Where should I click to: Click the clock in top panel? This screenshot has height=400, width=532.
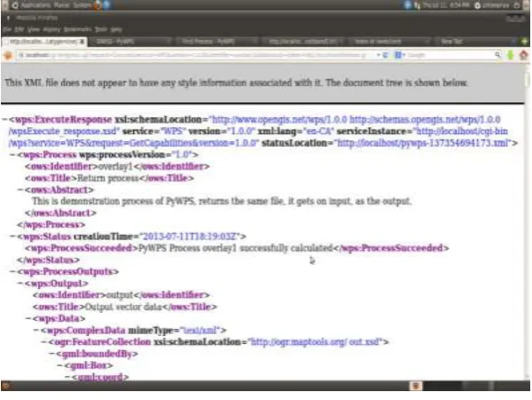tap(446, 5)
